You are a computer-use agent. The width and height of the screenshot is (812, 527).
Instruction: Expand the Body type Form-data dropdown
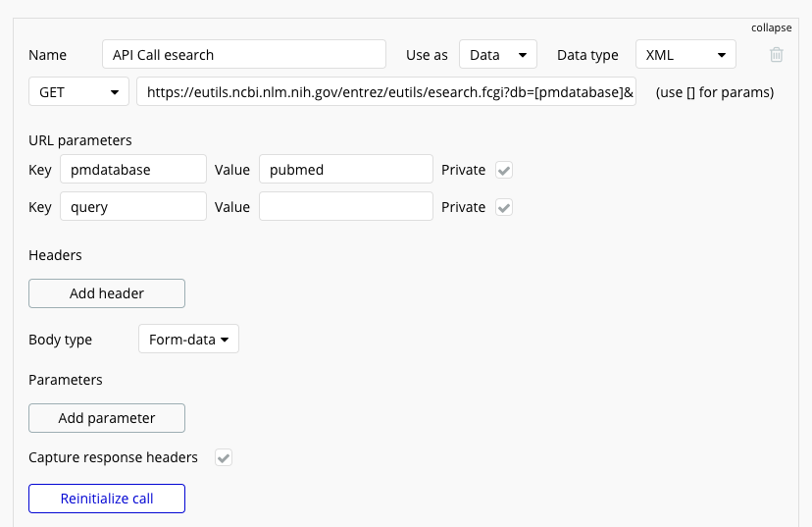[x=188, y=340]
